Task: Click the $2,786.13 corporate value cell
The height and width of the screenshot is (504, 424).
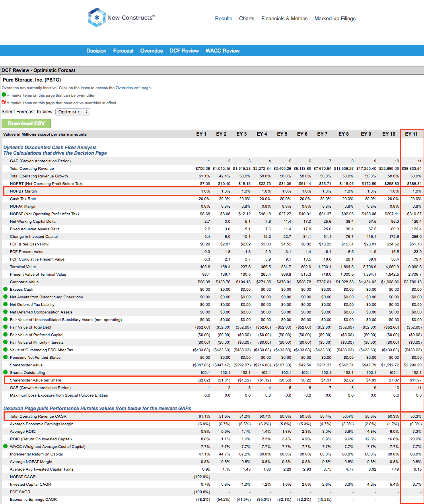Action: click(x=413, y=282)
